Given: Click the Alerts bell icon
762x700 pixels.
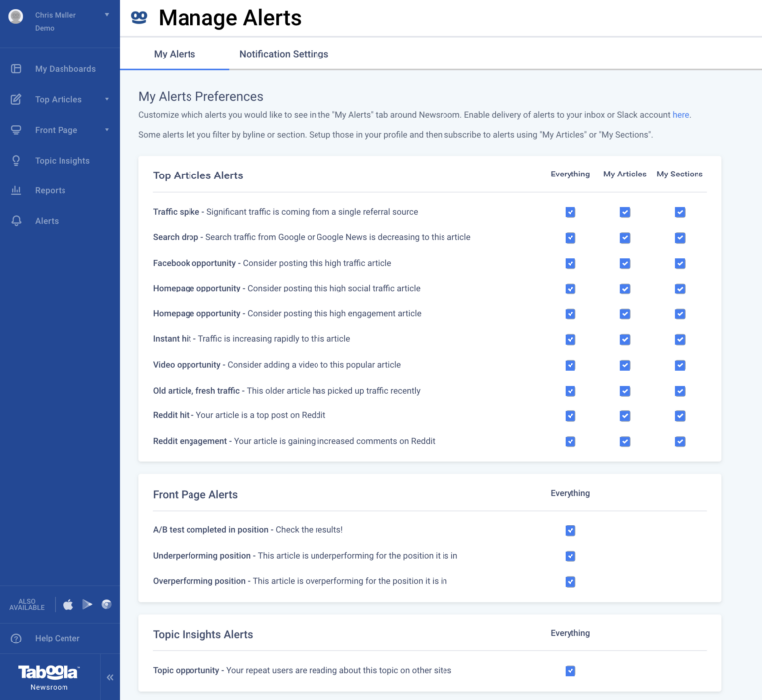Looking at the screenshot, I should click(16, 221).
